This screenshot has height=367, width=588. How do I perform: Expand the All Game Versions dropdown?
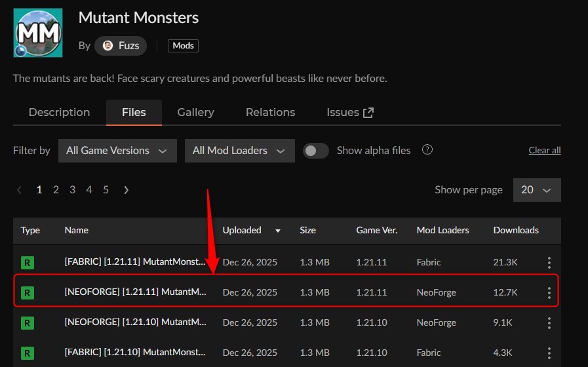tap(117, 151)
